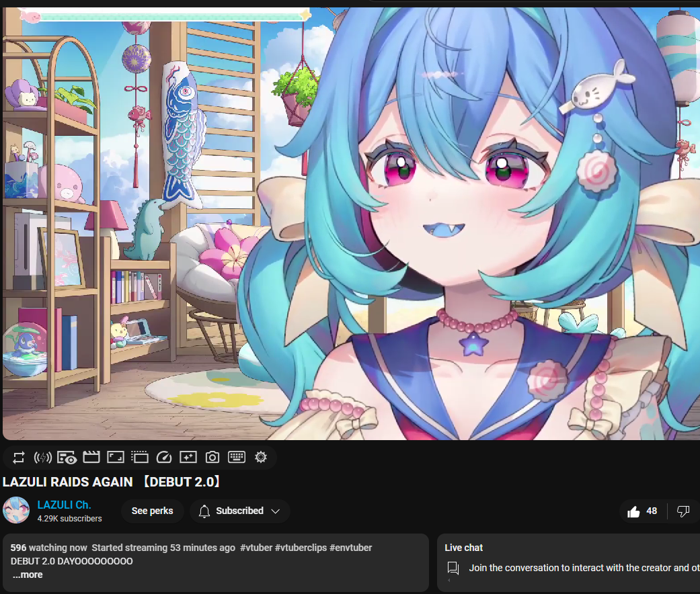Click the resize player frame icon
Screen dimensions: 700x594
coord(115,458)
